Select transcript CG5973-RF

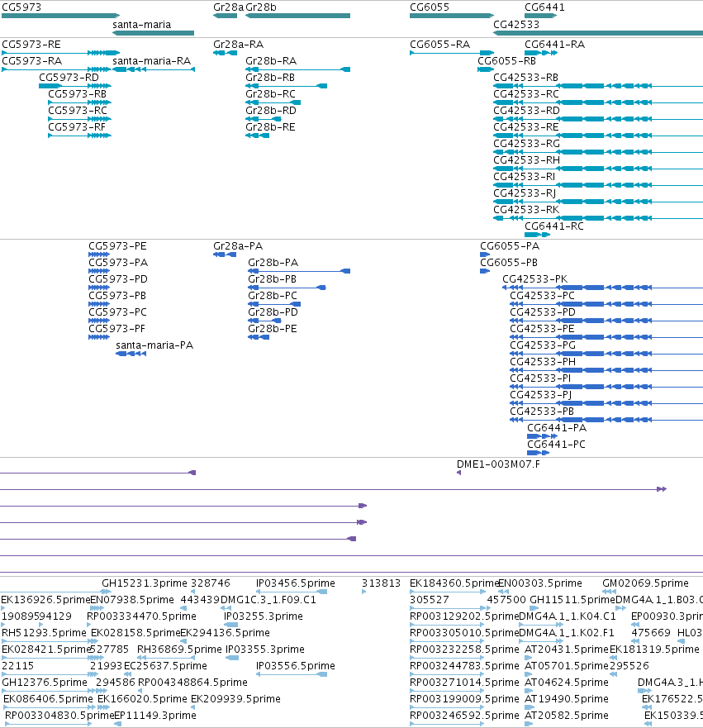click(x=80, y=136)
